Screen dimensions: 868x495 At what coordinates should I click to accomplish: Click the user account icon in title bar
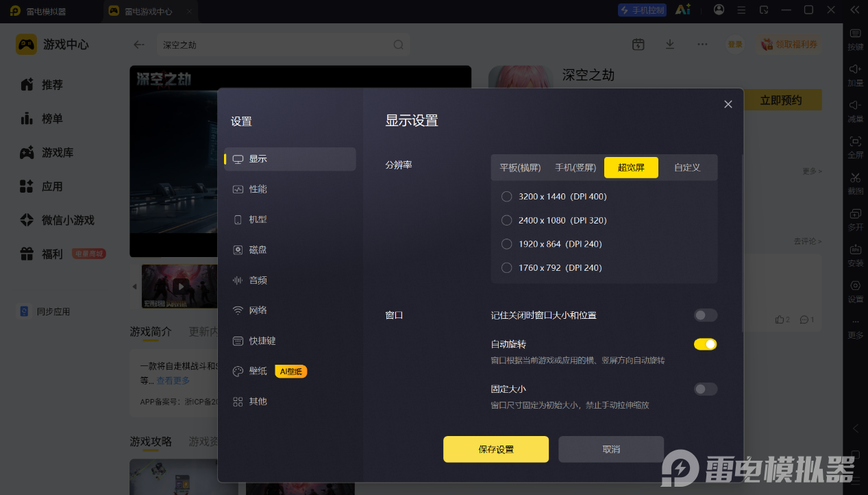coord(719,10)
